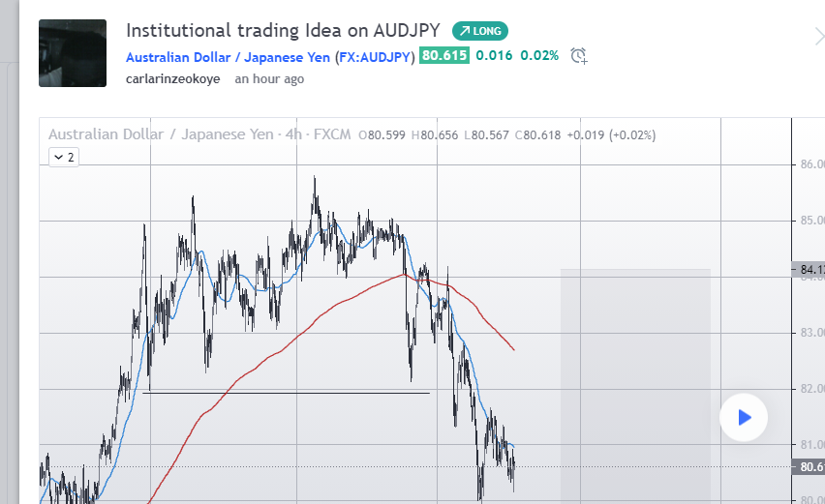The height and width of the screenshot is (504, 825).
Task: Click the 'an hour ago' timestamp
Action: (x=269, y=79)
